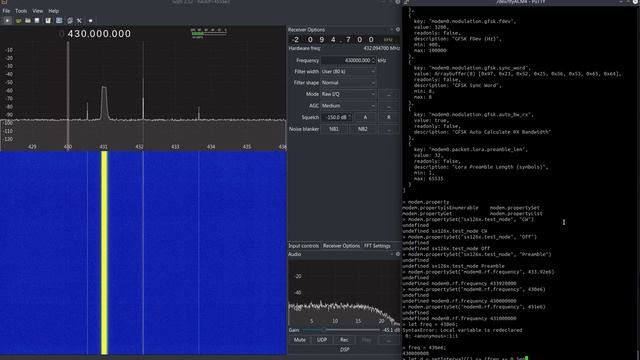The height and width of the screenshot is (360, 640).
Task: Click the signal strength meter
Action: [209, 33]
